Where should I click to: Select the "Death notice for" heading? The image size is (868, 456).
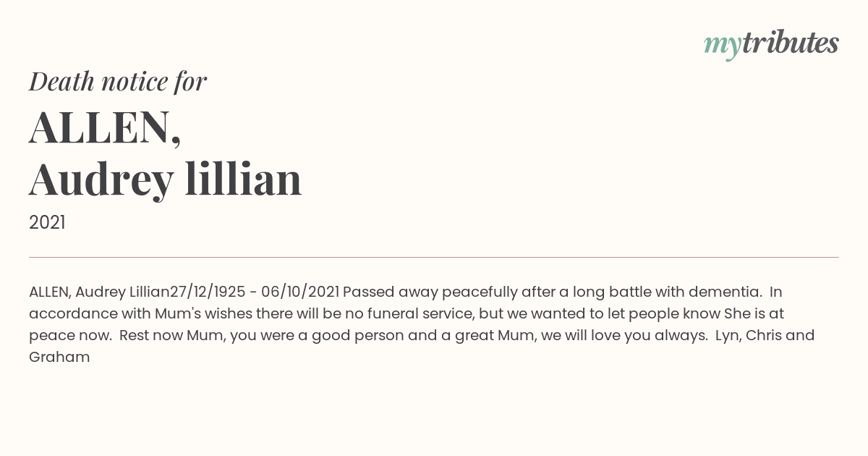coord(118,82)
